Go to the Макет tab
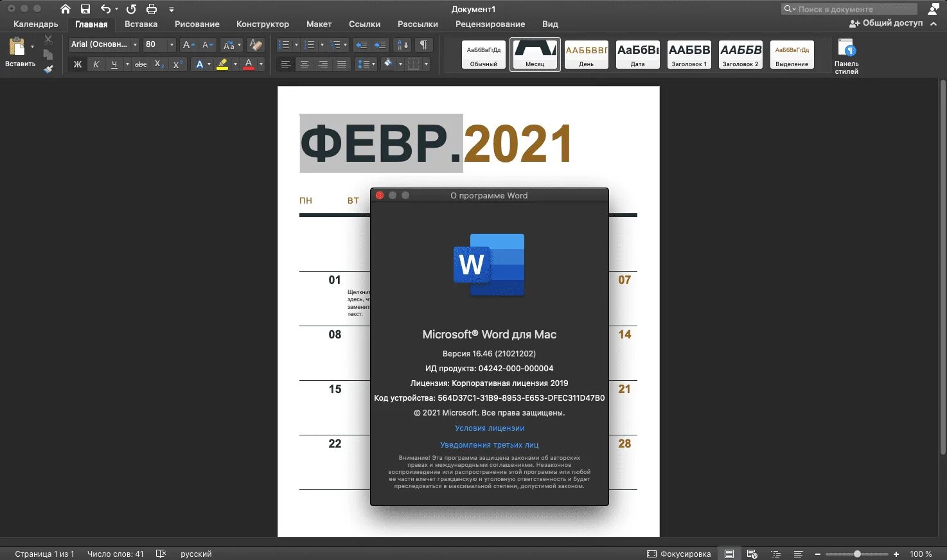Image resolution: width=947 pixels, height=560 pixels. pyautogui.click(x=319, y=24)
